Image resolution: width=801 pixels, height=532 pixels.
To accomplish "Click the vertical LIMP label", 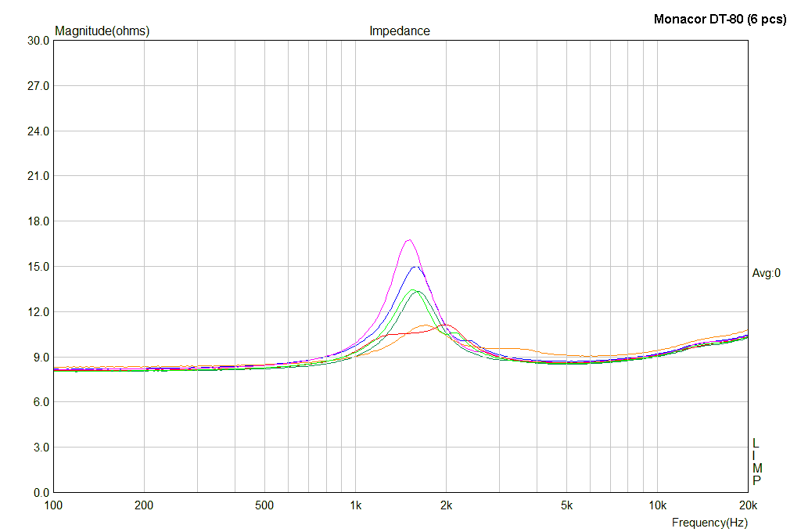I will tap(756, 462).
